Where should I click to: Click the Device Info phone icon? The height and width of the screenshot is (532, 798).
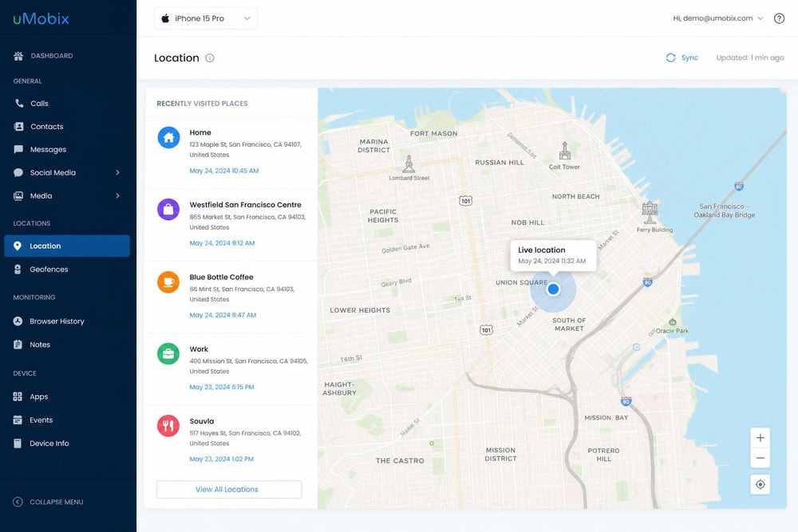click(18, 443)
